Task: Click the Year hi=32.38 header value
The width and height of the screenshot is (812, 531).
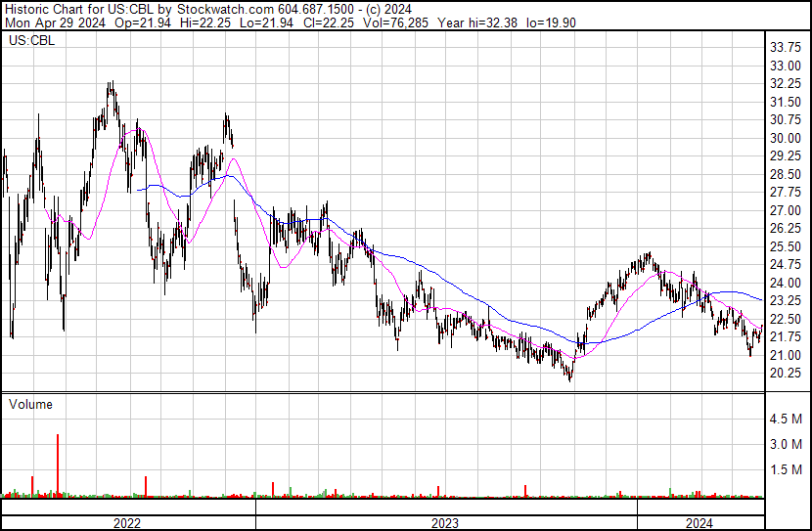Action: 477,22
